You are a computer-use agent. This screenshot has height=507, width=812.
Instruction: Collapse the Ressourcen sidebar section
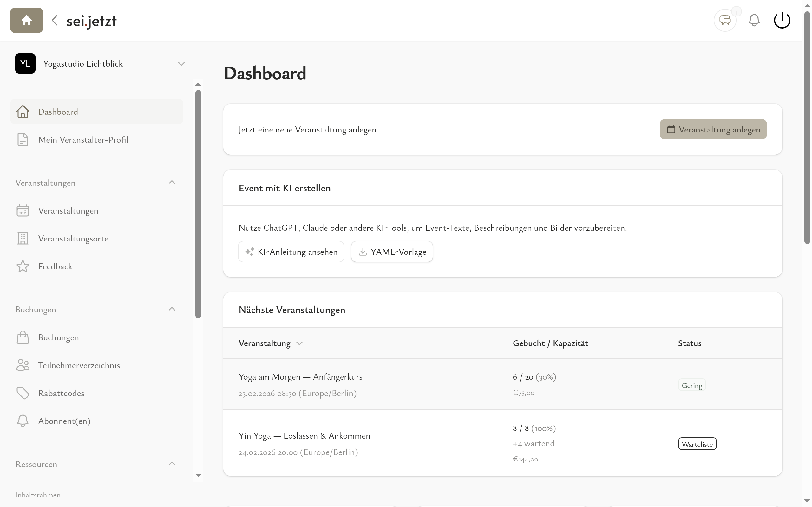172,464
